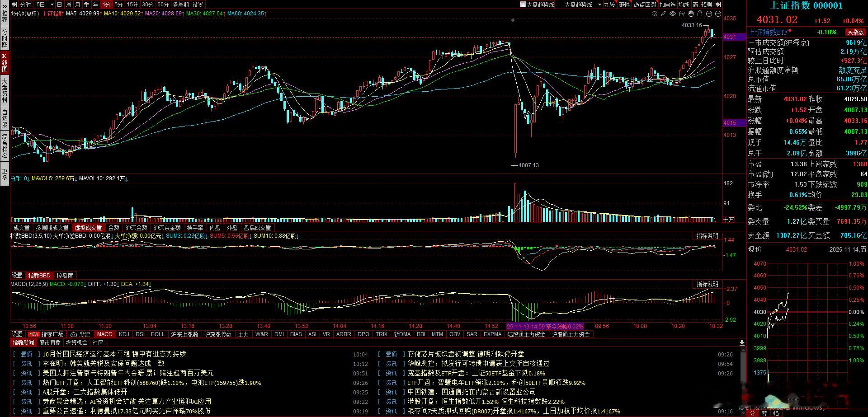Screen dimensions: 868x417
Task: Open the 综合排名 left sidebar tab
Action: (5, 146)
